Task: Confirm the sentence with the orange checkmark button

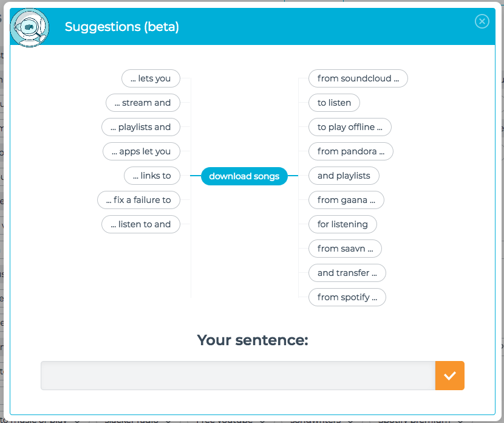Action: point(450,376)
